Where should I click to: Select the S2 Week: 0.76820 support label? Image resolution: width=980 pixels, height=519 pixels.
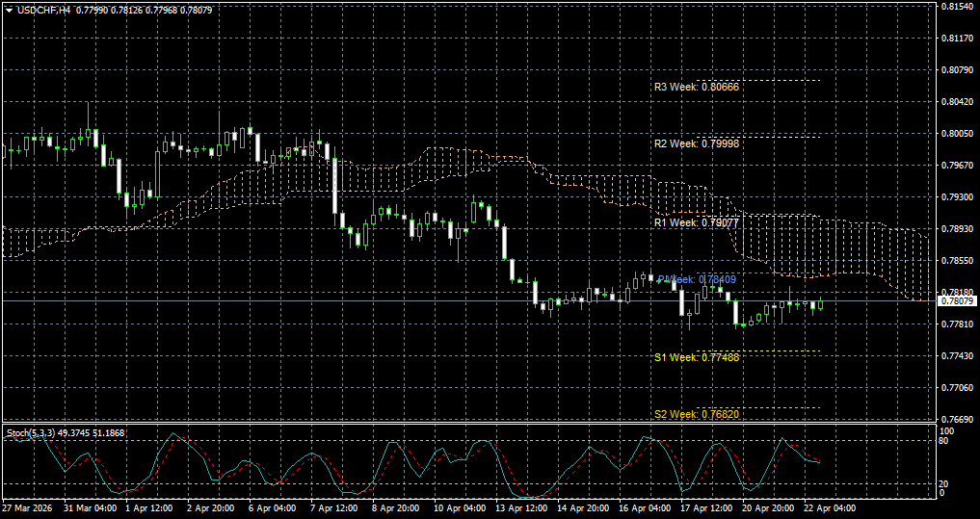[x=697, y=414]
